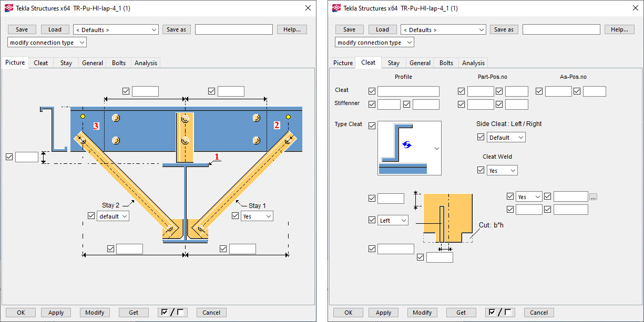Open the Stay 2 'default' dropdown

(x=113, y=216)
